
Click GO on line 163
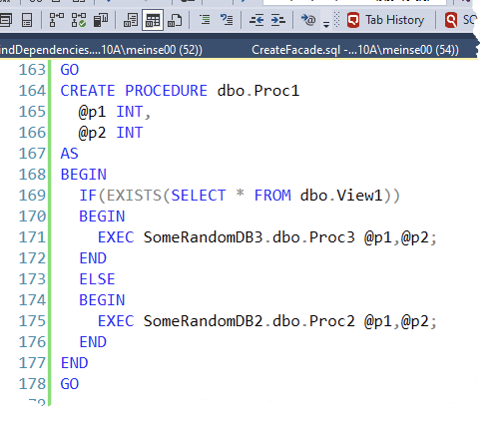pyautogui.click(x=70, y=70)
